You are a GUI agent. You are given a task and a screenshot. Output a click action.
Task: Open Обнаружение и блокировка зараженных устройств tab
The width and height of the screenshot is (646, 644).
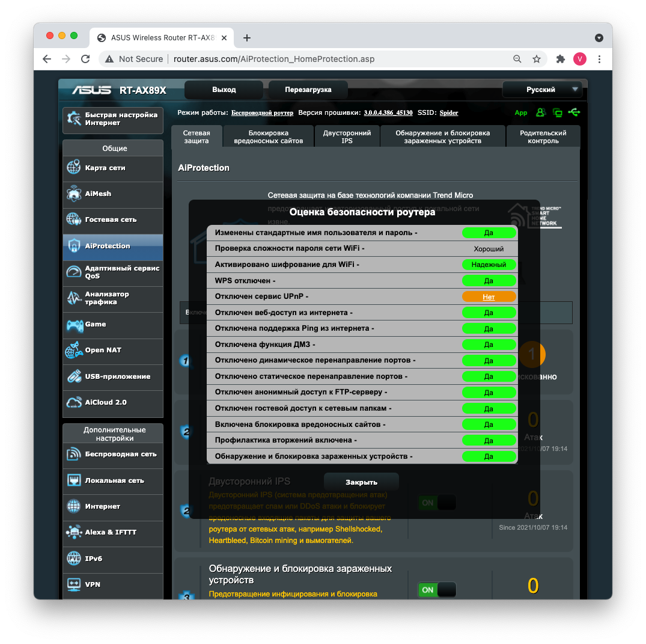tap(442, 137)
